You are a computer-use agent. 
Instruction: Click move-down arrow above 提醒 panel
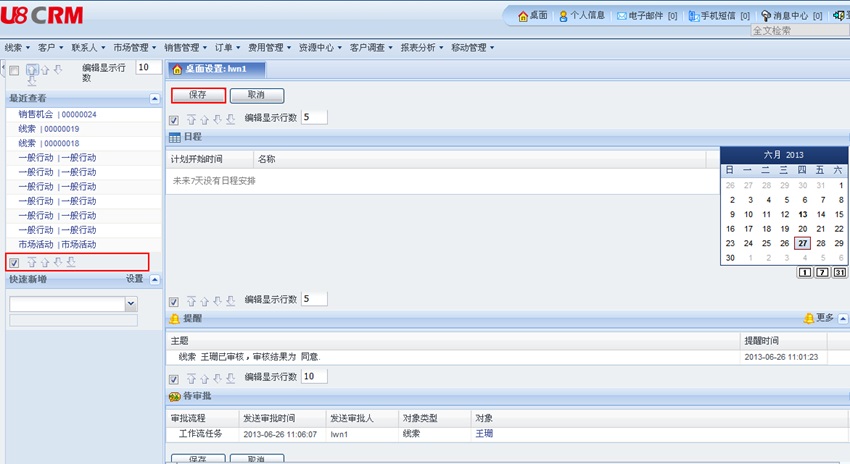pos(217,301)
